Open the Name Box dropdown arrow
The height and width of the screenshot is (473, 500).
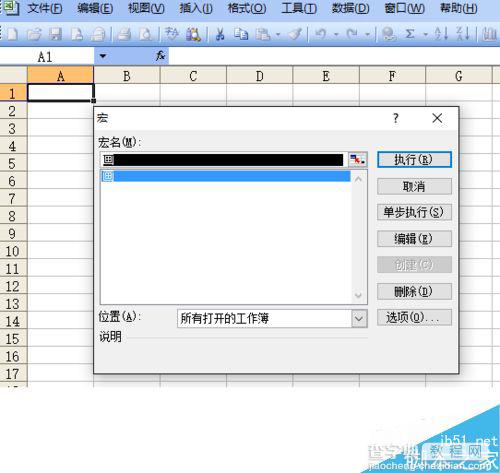pos(103,56)
